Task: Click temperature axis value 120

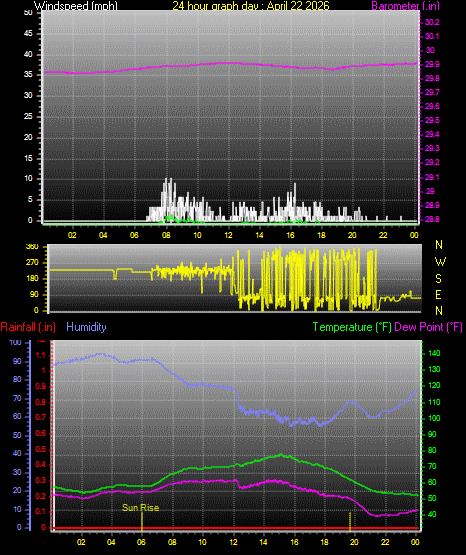Action: point(434,385)
